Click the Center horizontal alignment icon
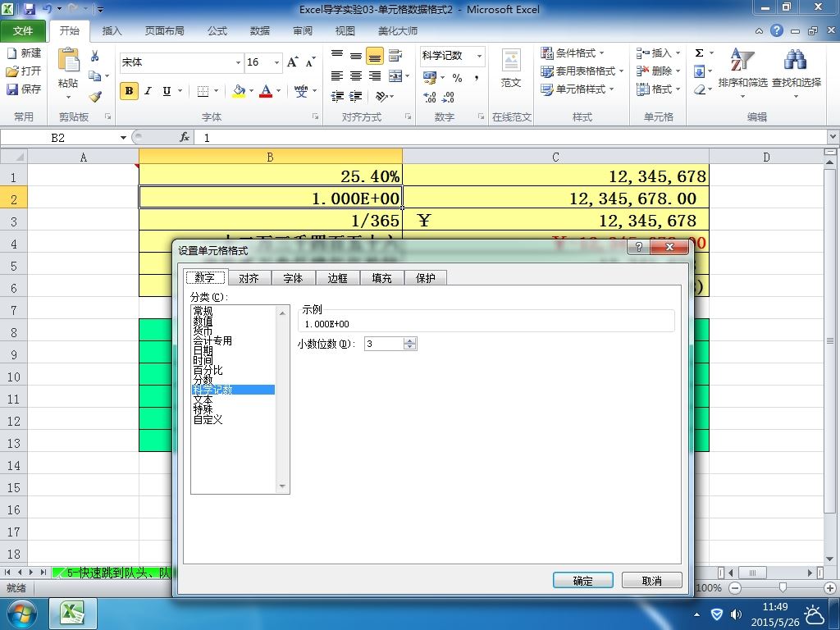This screenshot has height=630, width=840. point(356,76)
